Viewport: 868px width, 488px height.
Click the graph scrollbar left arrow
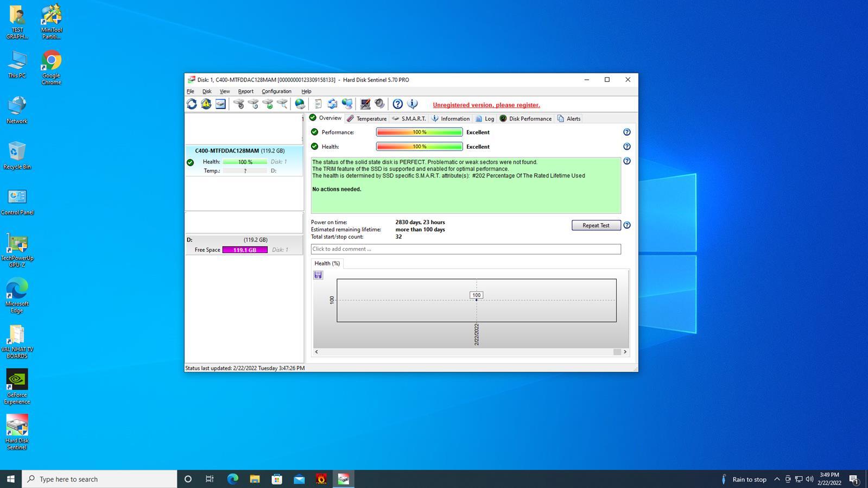tap(316, 352)
